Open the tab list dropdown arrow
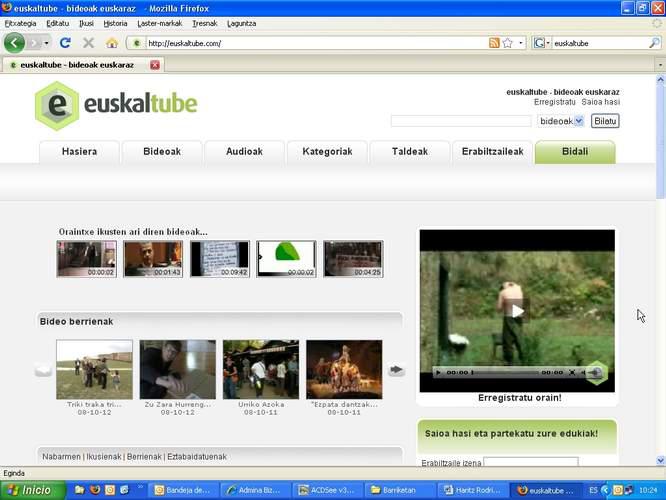This screenshot has height=500, width=666. pos(660,65)
